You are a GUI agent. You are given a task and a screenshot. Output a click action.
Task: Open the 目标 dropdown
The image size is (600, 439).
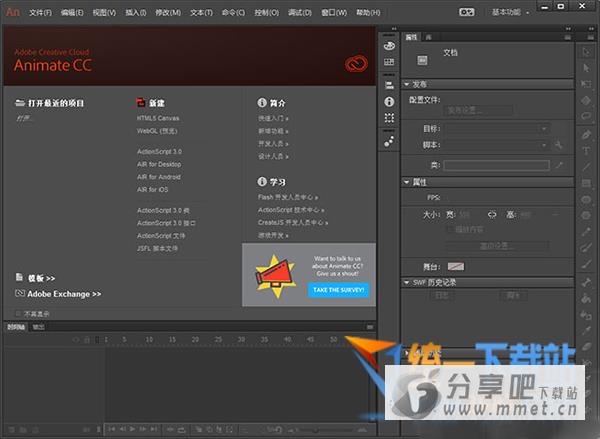pos(497,129)
